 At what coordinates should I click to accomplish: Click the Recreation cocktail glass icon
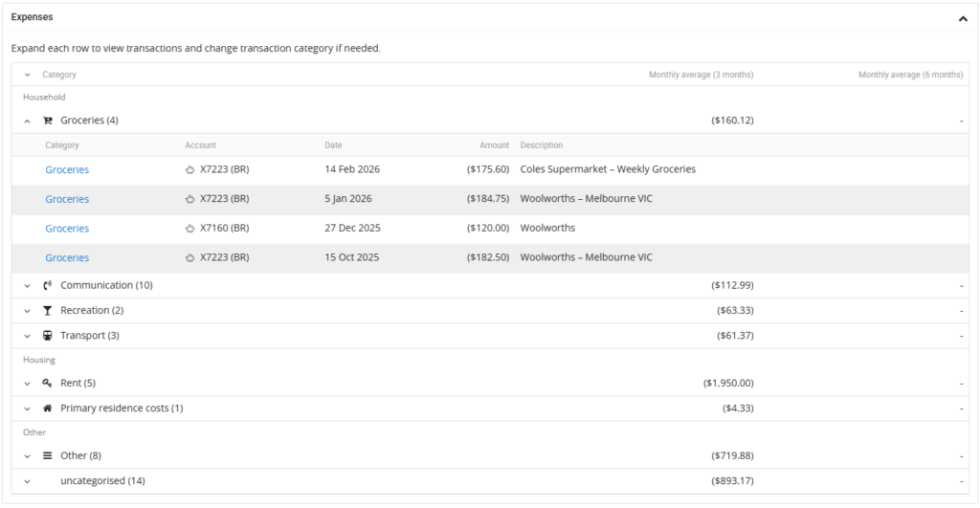pos(48,311)
